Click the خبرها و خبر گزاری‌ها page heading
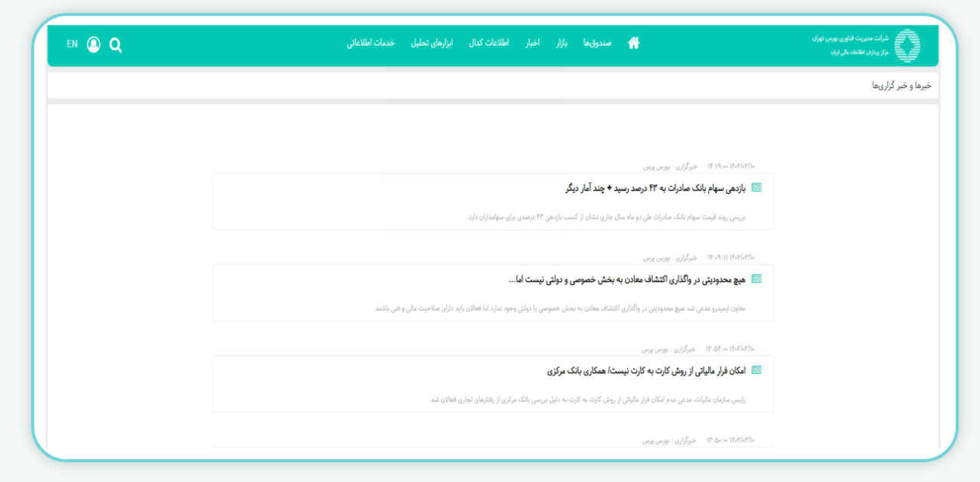This screenshot has width=980, height=482. click(901, 86)
